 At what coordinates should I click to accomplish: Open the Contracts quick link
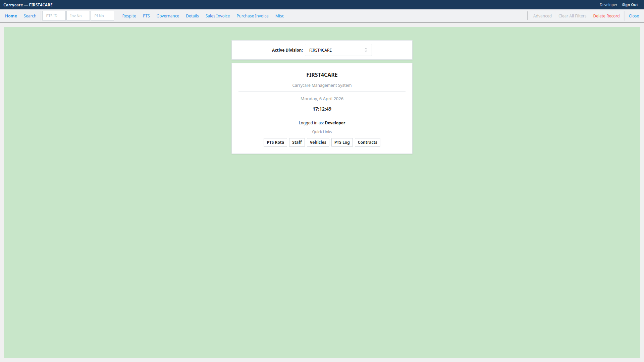pyautogui.click(x=367, y=142)
